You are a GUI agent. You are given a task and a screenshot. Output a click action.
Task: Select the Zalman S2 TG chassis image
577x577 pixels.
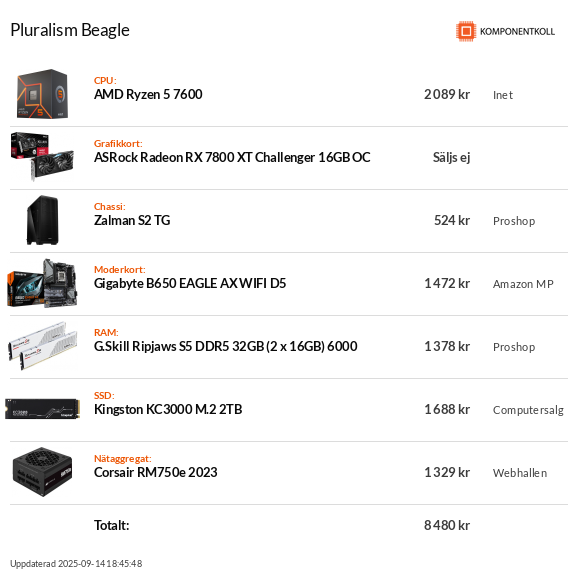click(42, 220)
